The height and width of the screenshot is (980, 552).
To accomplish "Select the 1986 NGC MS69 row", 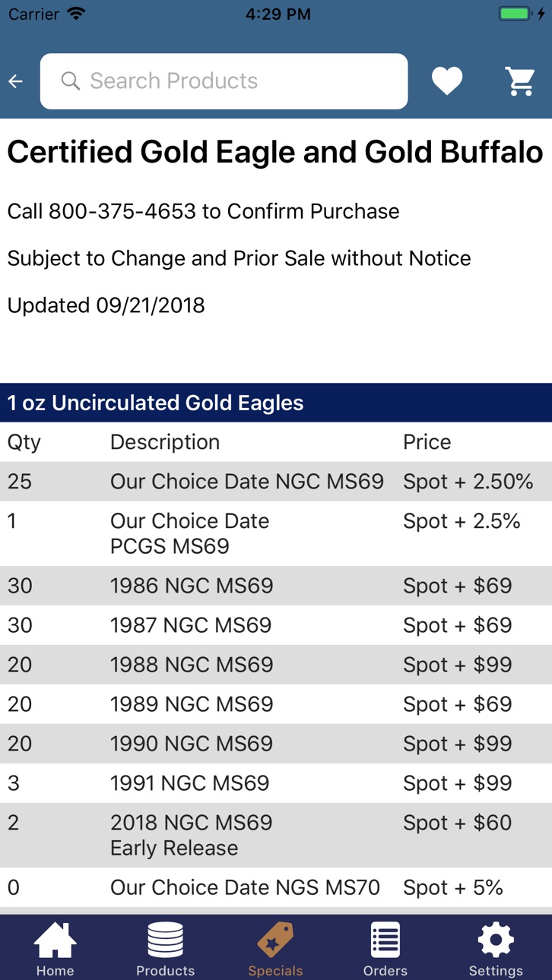I will pos(276,586).
